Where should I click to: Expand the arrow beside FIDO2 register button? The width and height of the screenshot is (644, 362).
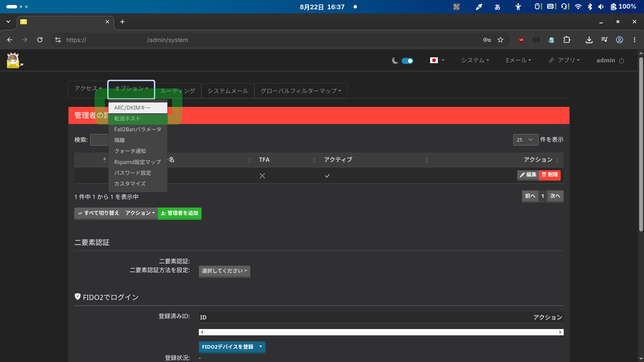click(x=261, y=347)
